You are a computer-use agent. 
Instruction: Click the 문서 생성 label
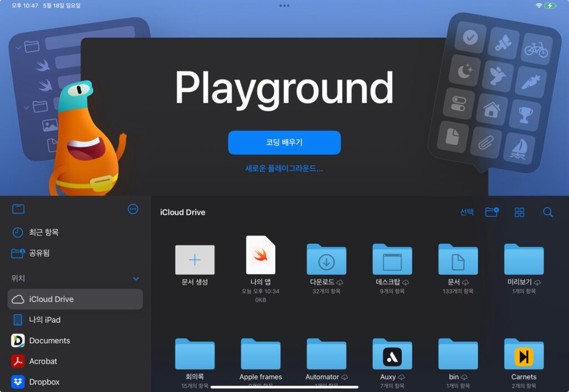click(195, 282)
